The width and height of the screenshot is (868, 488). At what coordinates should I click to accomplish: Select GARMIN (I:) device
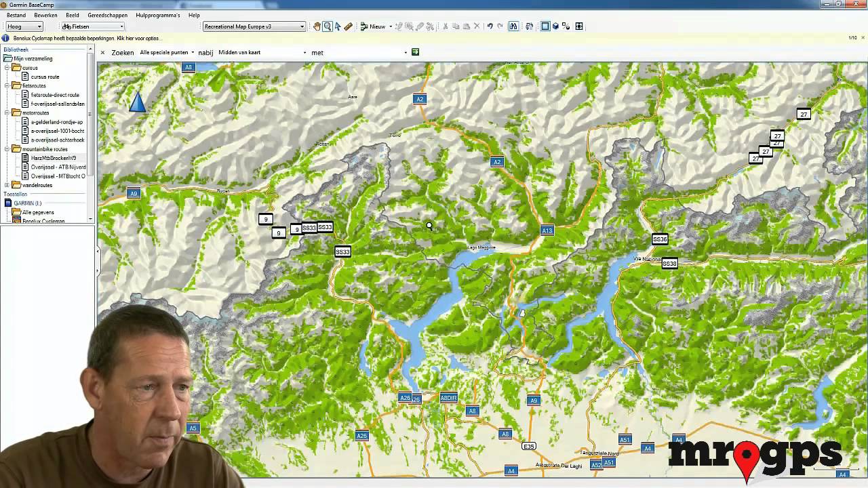[27, 203]
